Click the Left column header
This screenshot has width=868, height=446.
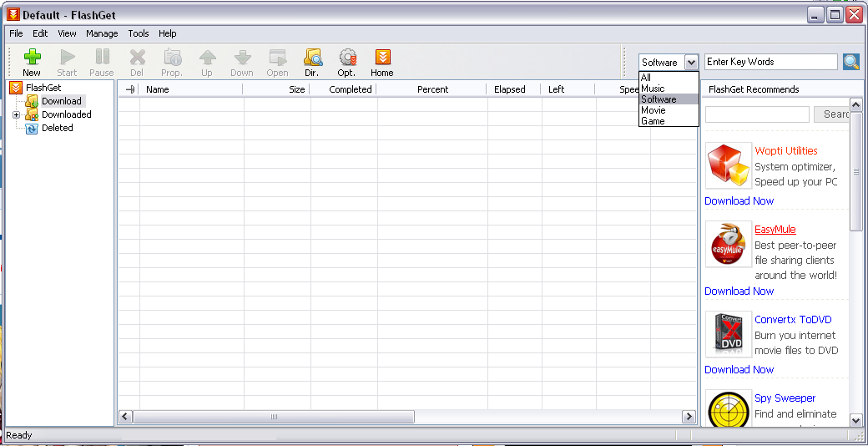tap(568, 89)
